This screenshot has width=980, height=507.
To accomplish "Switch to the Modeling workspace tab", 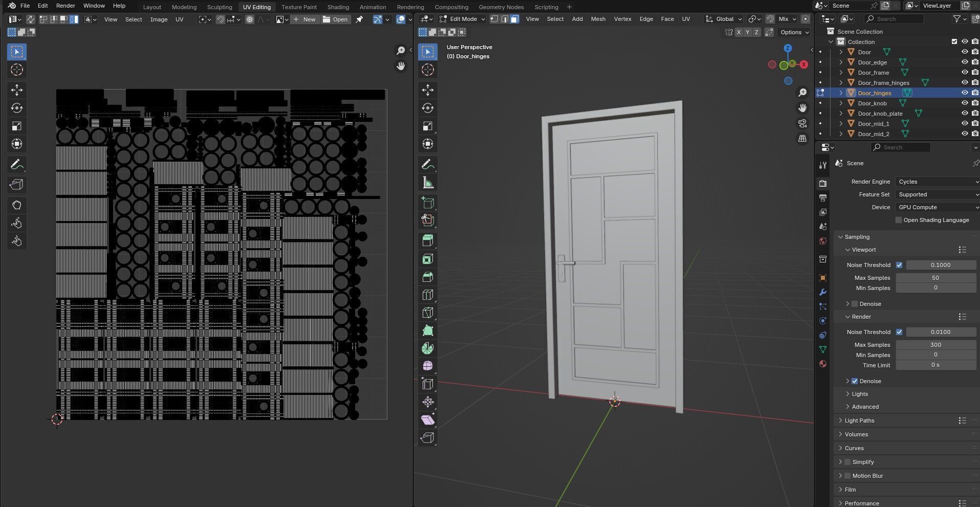I will (x=184, y=7).
